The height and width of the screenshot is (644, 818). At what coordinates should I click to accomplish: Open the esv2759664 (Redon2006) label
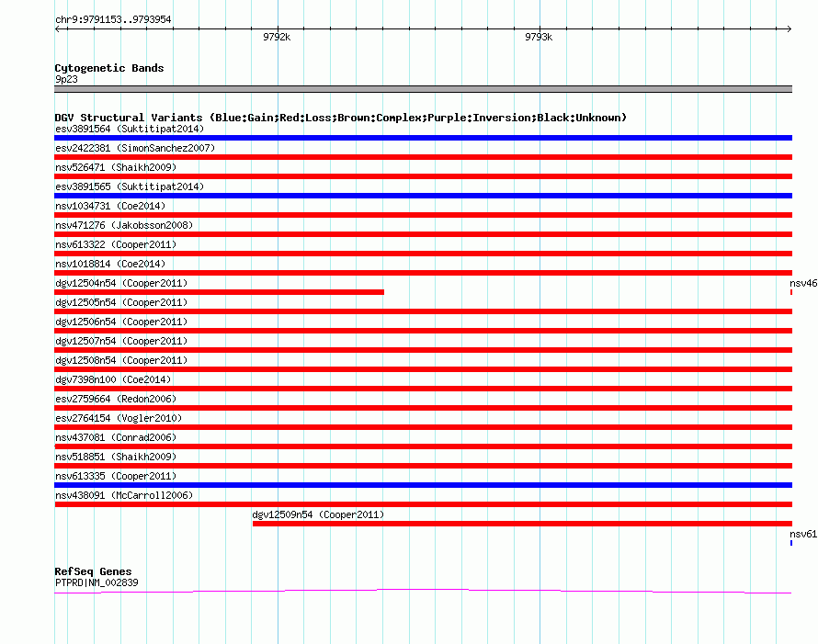116,399
